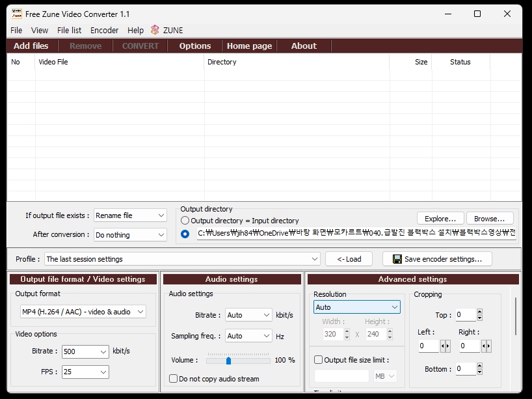Click the Status column header
Image resolution: width=532 pixels, height=399 pixels.
tap(460, 62)
